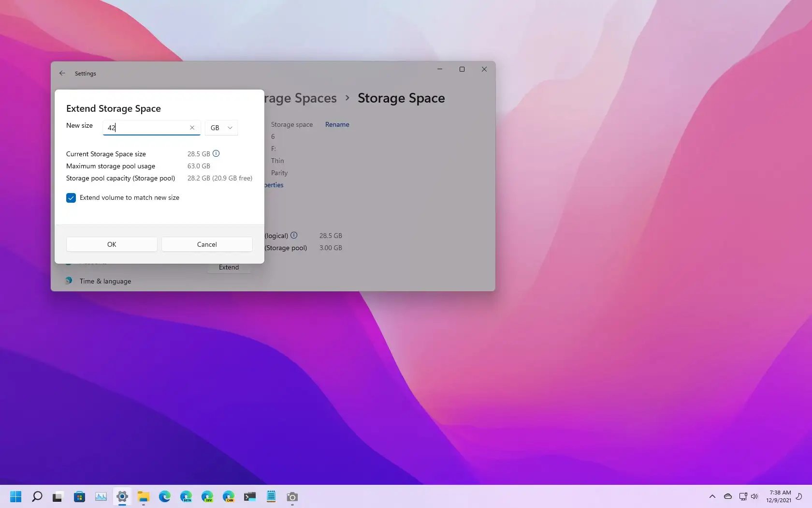Open the Start menu
812x508 pixels.
(16, 497)
